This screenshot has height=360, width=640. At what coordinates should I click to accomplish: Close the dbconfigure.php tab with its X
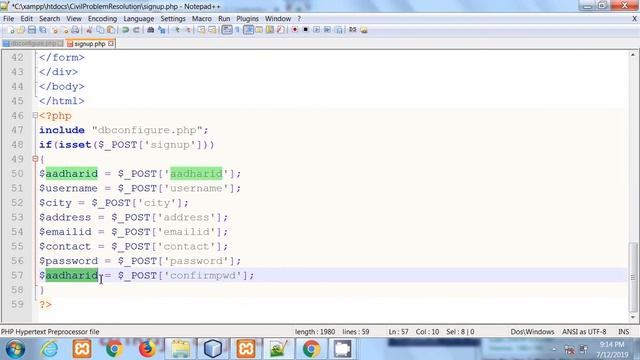(60, 43)
